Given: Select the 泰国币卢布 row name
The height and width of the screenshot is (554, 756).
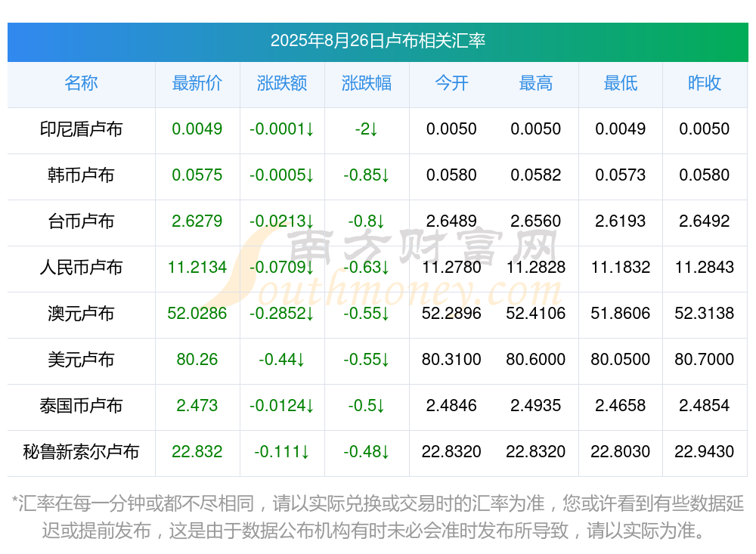Looking at the screenshot, I should click(x=81, y=406).
